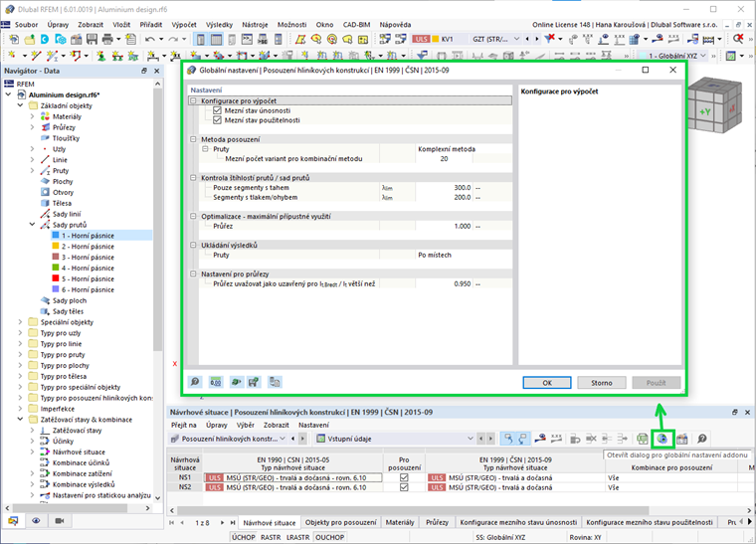Screen dimensions: 756x544
Task: Toggle OUCHOP object snap in status bar
Action: click(x=330, y=537)
